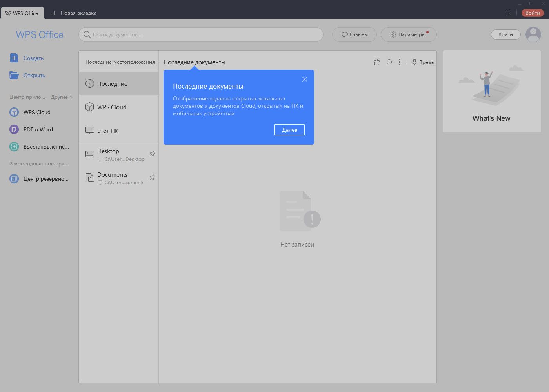The height and width of the screenshot is (392, 549).
Task: Switch to the WPS Office tab
Action: tap(22, 13)
